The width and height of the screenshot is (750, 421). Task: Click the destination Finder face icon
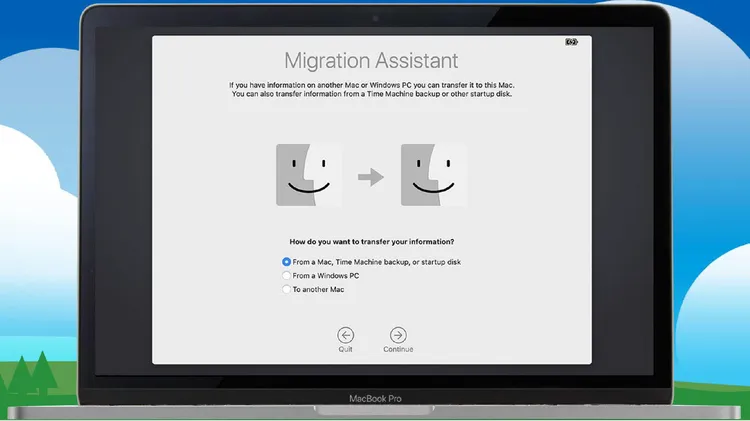[434, 175]
